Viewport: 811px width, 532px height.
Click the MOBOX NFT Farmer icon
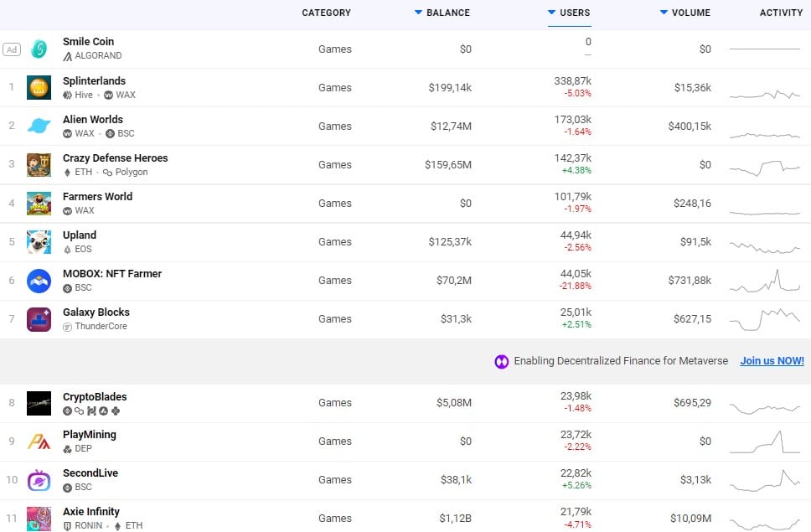point(39,281)
